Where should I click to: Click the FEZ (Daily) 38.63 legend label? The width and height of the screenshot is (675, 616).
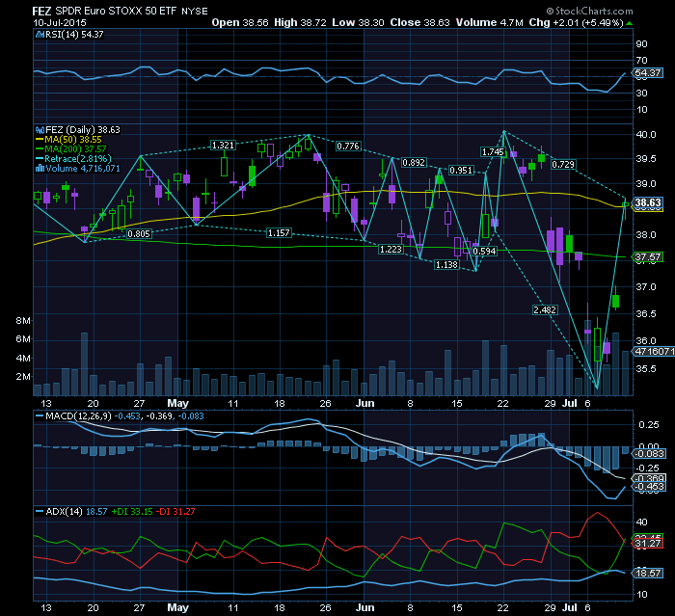tap(83, 130)
